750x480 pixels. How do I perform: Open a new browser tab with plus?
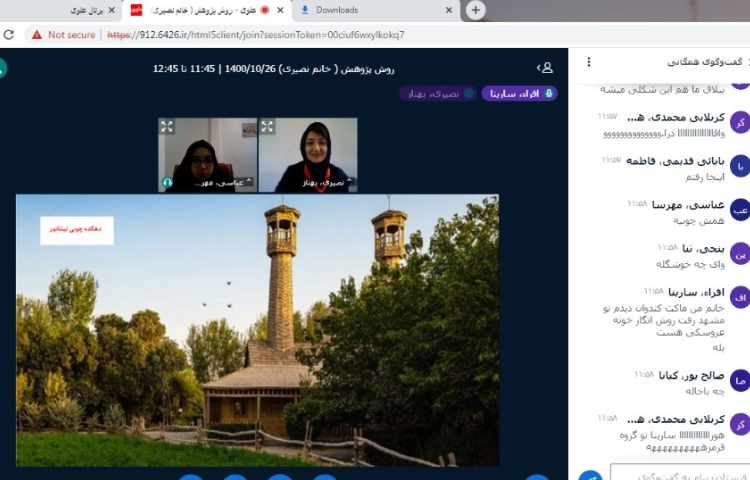pos(475,10)
